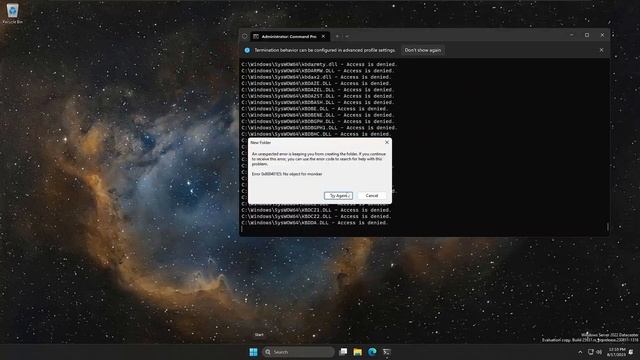Close the terminal window
The image size is (640, 360).
(x=602, y=35)
